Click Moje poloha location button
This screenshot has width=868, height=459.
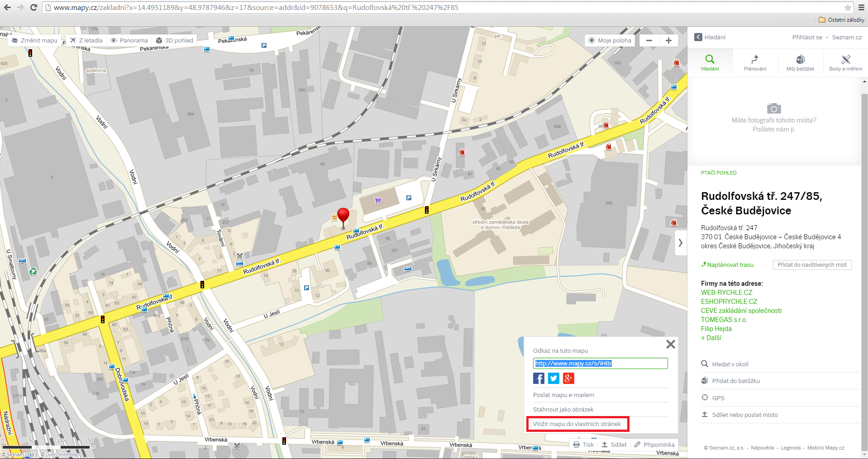pyautogui.click(x=610, y=40)
